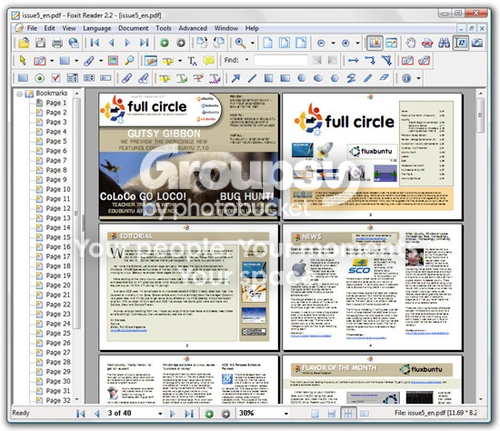Click the Fit Page view icon
The height and width of the screenshot is (431, 500).
[284, 43]
